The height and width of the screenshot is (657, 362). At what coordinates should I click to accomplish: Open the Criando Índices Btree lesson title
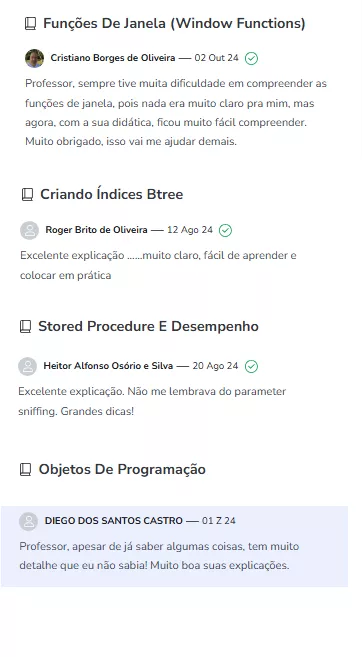click(111, 194)
